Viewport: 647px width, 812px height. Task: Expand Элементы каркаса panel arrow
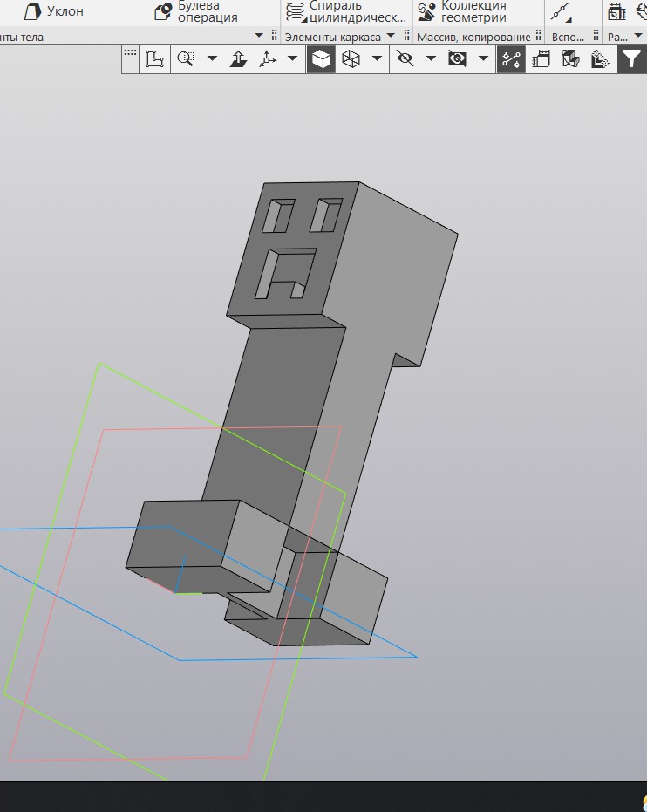pos(391,36)
